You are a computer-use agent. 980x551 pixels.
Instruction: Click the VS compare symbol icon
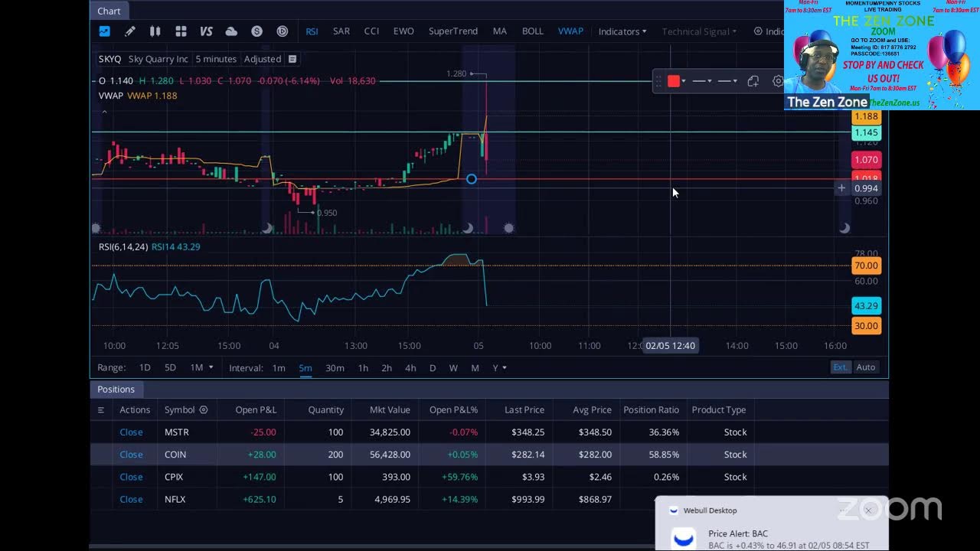click(x=206, y=31)
